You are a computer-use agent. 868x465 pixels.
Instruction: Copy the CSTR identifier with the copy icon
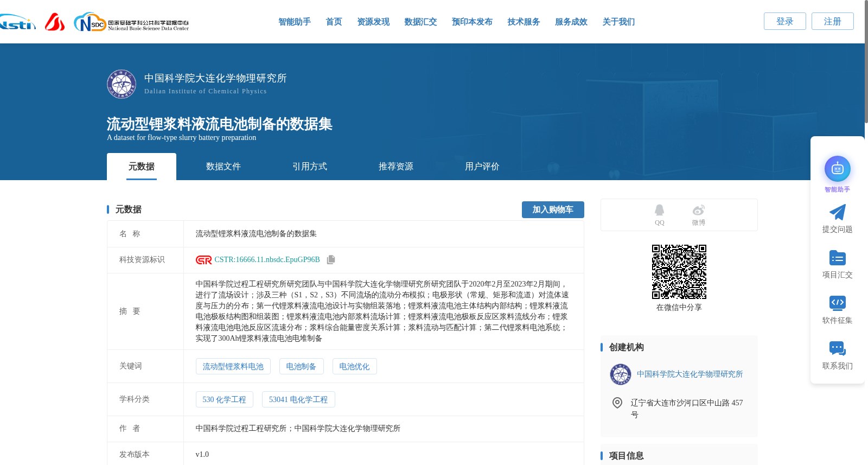coord(331,260)
